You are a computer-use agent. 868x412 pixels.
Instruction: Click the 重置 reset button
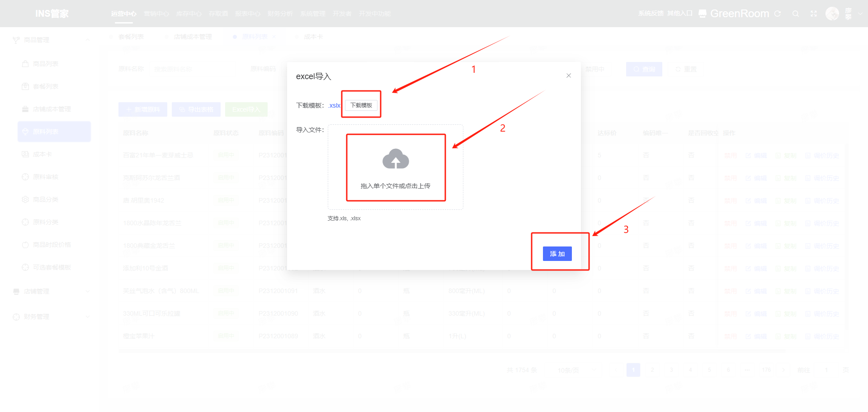[x=686, y=69]
